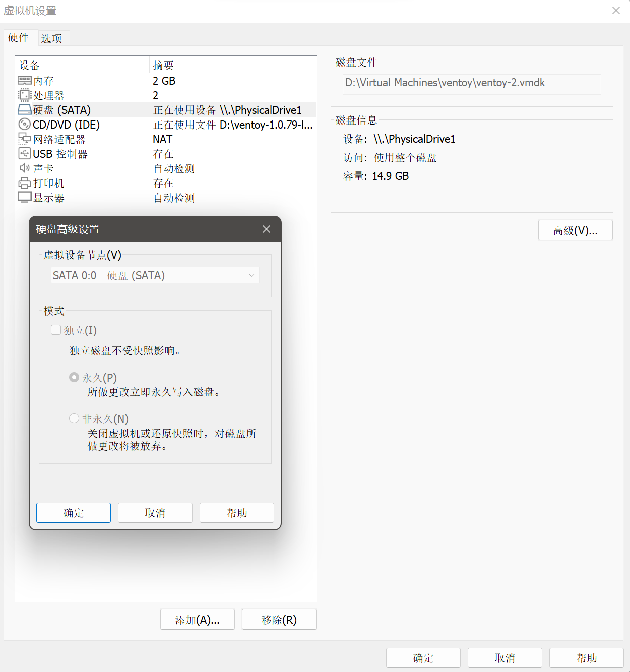Open the 虚拟设备节点 SATA 0:0 dropdown
Viewport: 630px width, 672px height.
(x=155, y=275)
